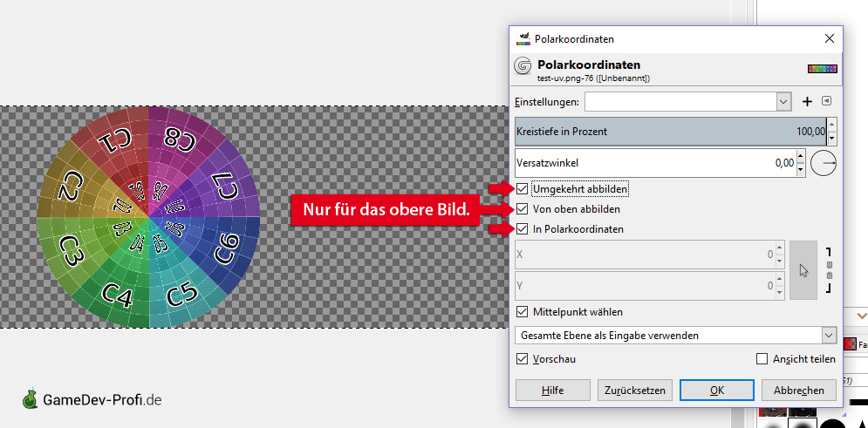Viewport: 868px width, 428px height.
Task: Toggle Mittelpunkt wählen checkbox
Action: [522, 312]
